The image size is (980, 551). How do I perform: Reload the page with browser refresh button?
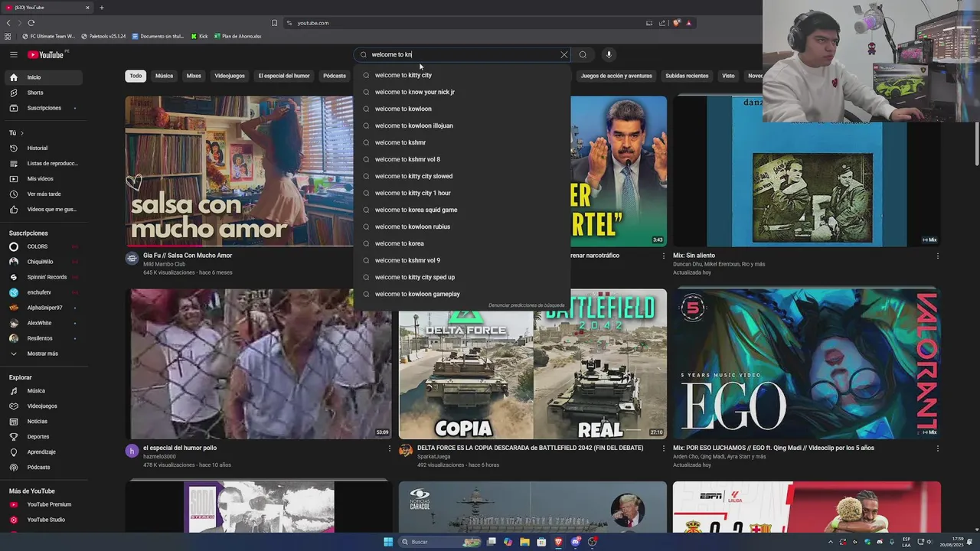click(x=31, y=23)
